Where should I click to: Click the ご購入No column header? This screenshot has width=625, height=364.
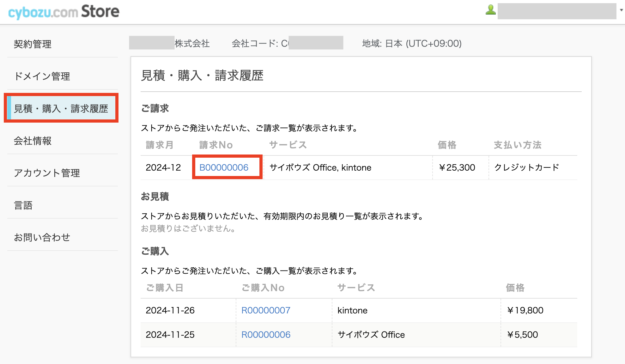(x=263, y=288)
